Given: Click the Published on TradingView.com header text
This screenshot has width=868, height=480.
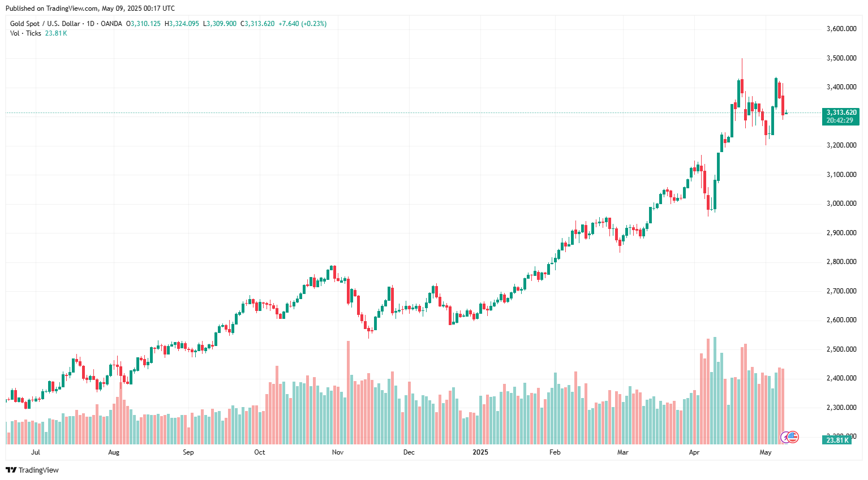Looking at the screenshot, I should (x=90, y=8).
